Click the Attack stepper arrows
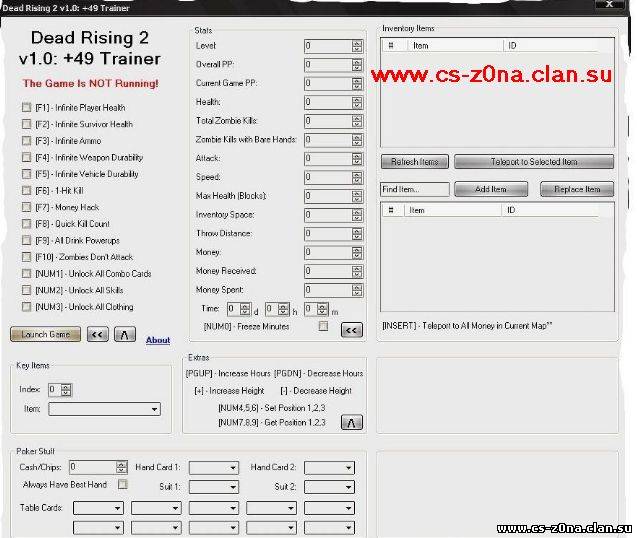Screen dimensions: 637x538 click(357, 158)
